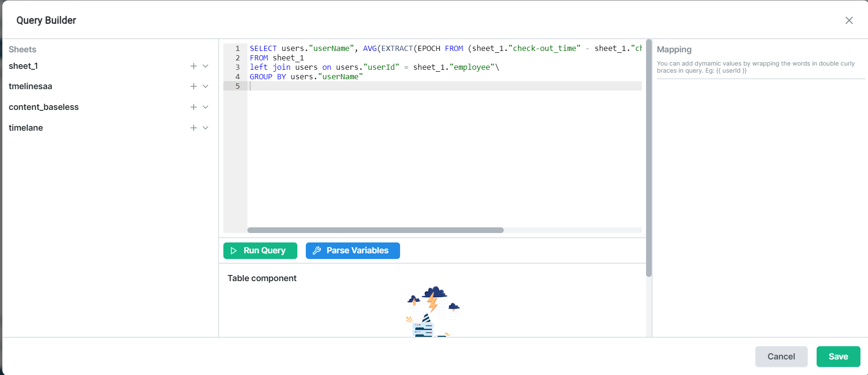Image resolution: width=868 pixels, height=375 pixels.
Task: Click the vertical scrollbar of center panel
Action: 649,158
